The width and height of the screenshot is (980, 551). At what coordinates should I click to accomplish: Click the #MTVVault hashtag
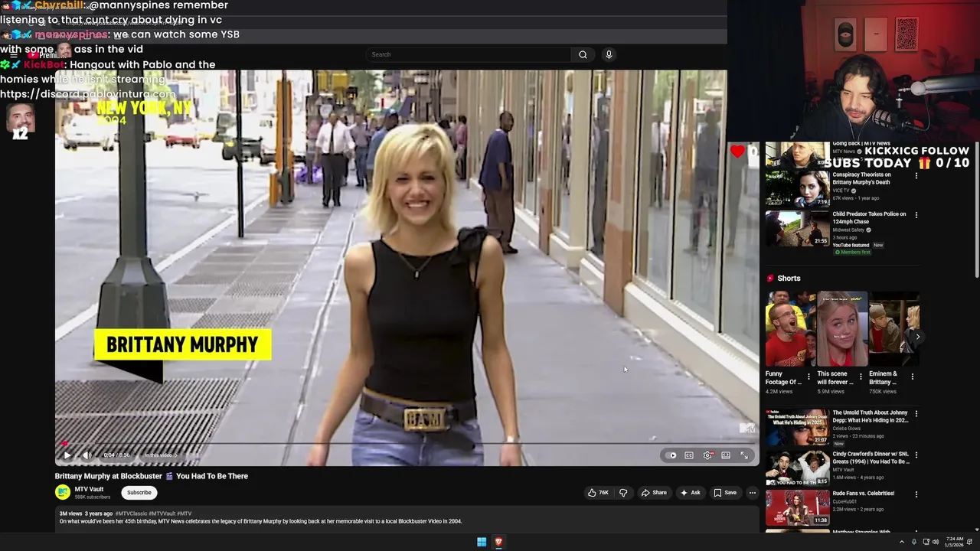162,514
